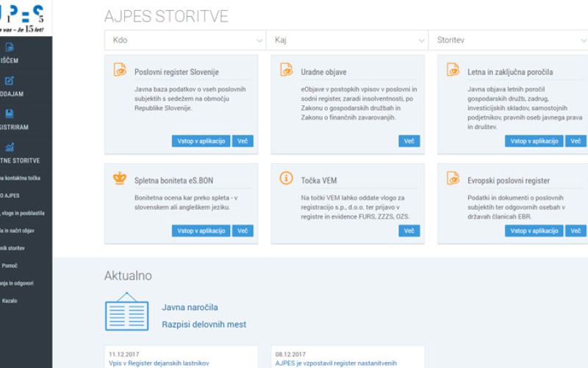Open the chart icon for paid services
Viewport: 588px width, 368px height.
pyautogui.click(x=10, y=146)
